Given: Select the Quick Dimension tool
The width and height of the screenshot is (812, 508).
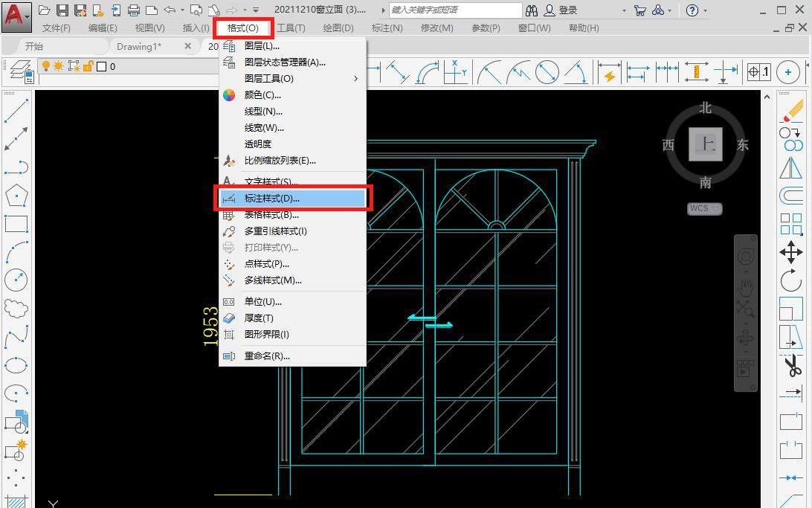Looking at the screenshot, I should (610, 72).
